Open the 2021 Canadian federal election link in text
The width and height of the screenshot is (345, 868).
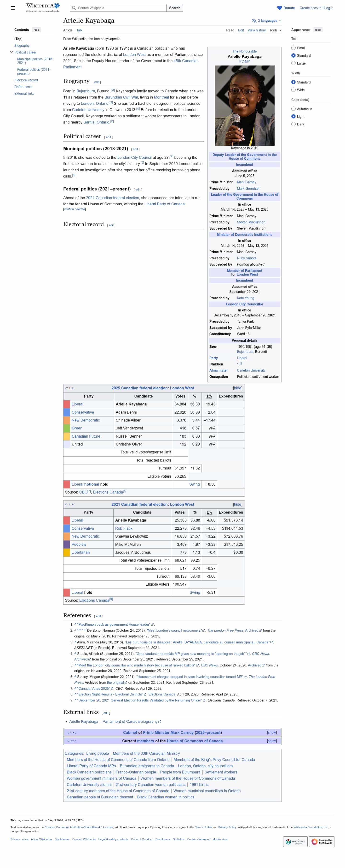112,198
